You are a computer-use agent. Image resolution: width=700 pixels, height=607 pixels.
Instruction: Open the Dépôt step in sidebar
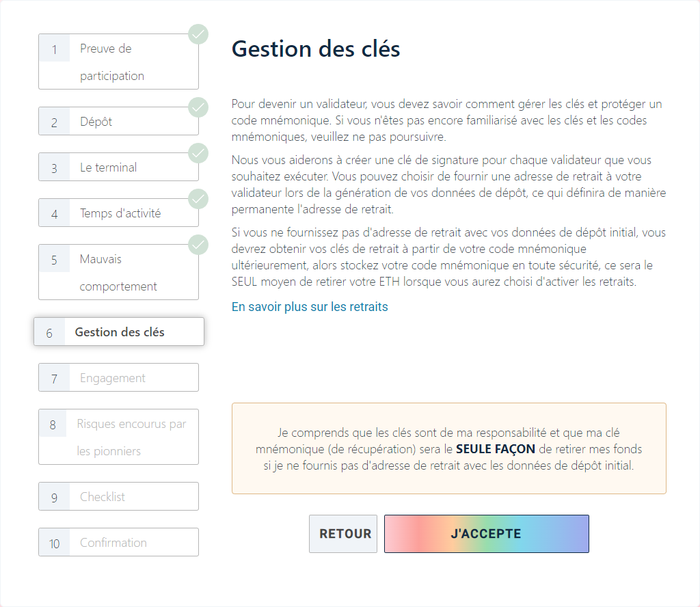click(x=118, y=122)
